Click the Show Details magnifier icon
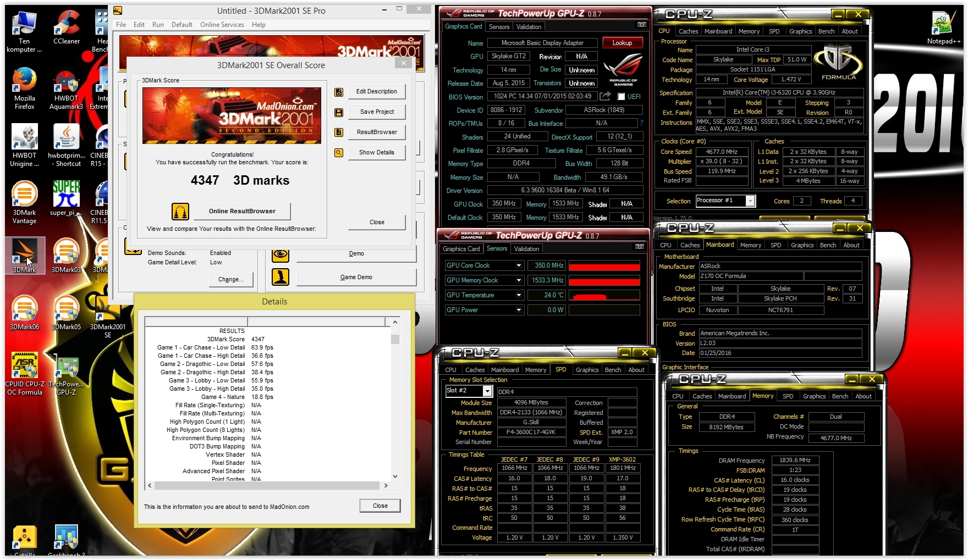 tap(339, 153)
